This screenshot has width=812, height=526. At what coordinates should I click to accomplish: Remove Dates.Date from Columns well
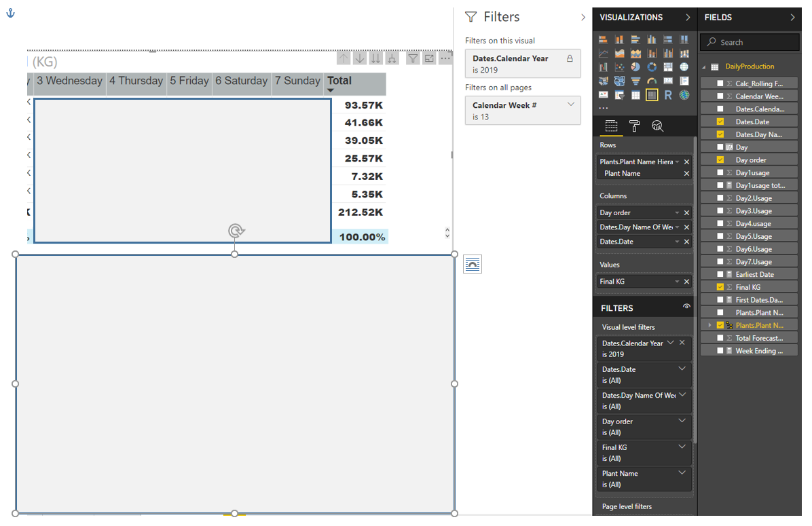click(686, 242)
